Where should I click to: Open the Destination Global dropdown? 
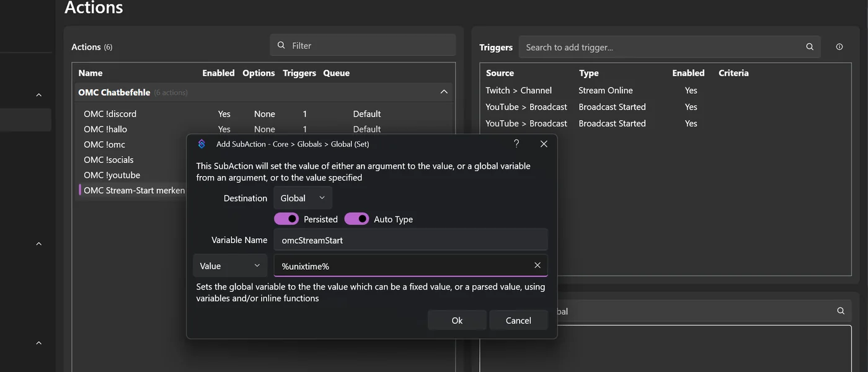303,198
